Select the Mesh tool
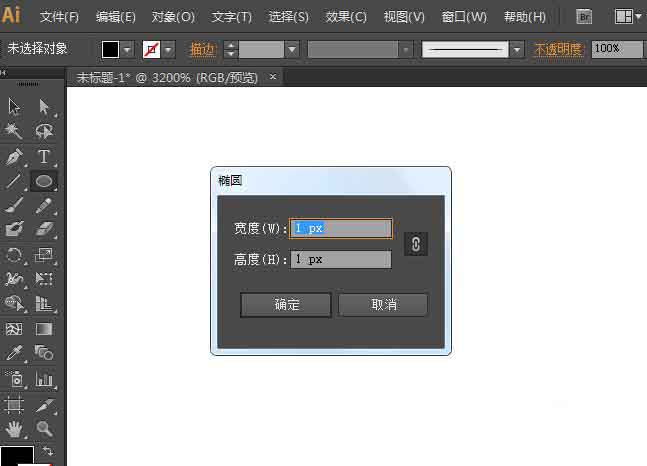Image resolution: width=647 pixels, height=466 pixels. [14, 329]
